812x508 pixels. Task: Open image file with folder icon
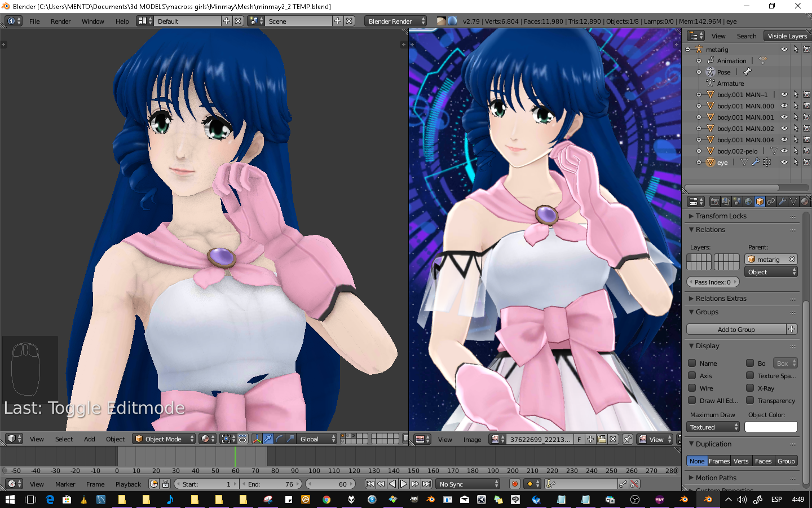pyautogui.click(x=602, y=439)
